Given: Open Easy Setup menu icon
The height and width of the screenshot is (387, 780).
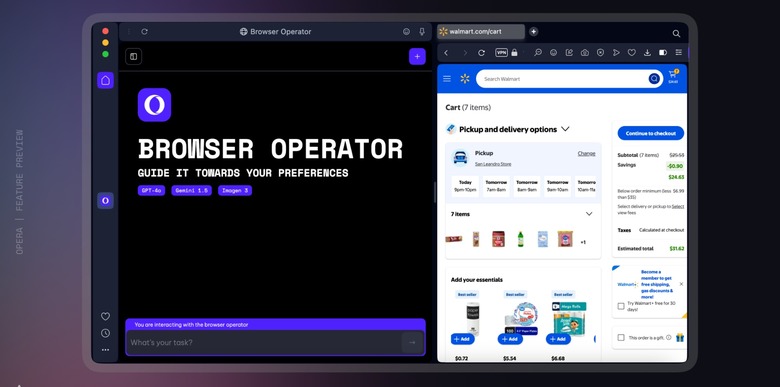Looking at the screenshot, I should coord(679,52).
